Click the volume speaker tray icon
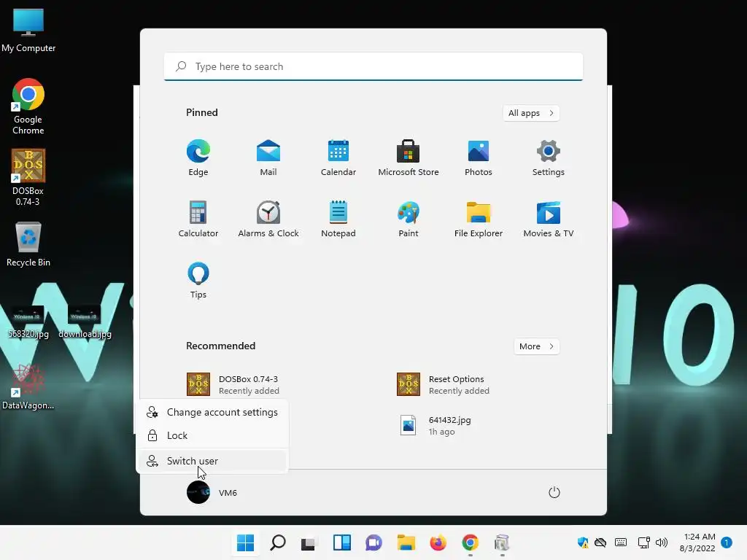The image size is (747, 560). pyautogui.click(x=661, y=542)
